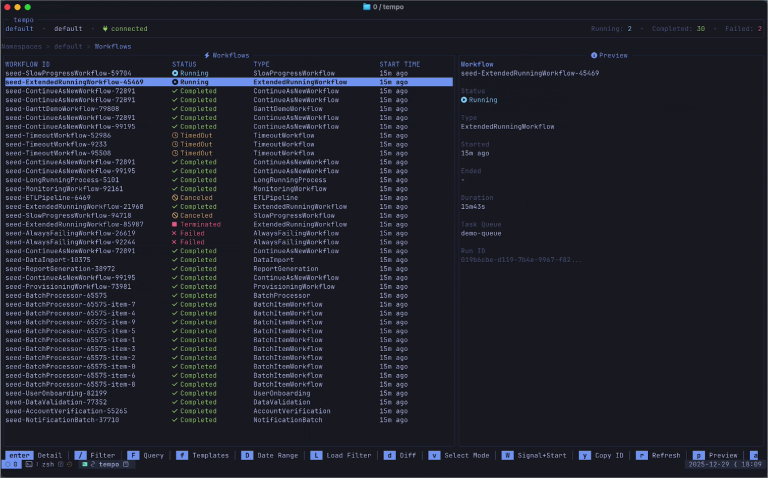Click the Failed X icon for seed-AlwaysFailingWorkflow-92244
This screenshot has width=768, height=478.
[175, 242]
